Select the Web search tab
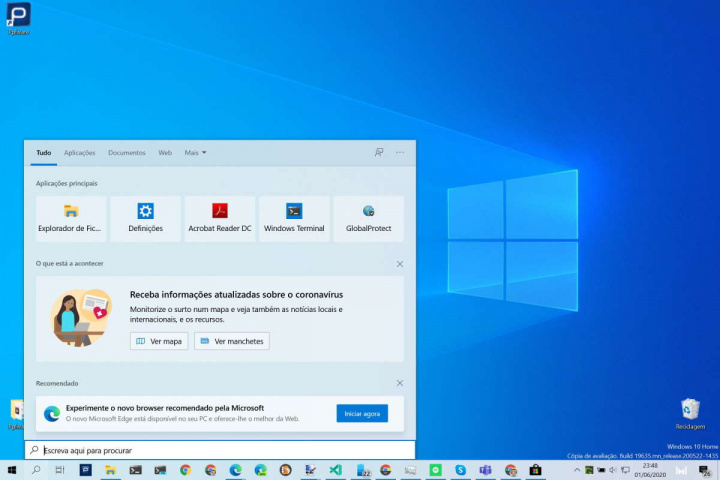The height and width of the screenshot is (480, 720). pyautogui.click(x=165, y=153)
